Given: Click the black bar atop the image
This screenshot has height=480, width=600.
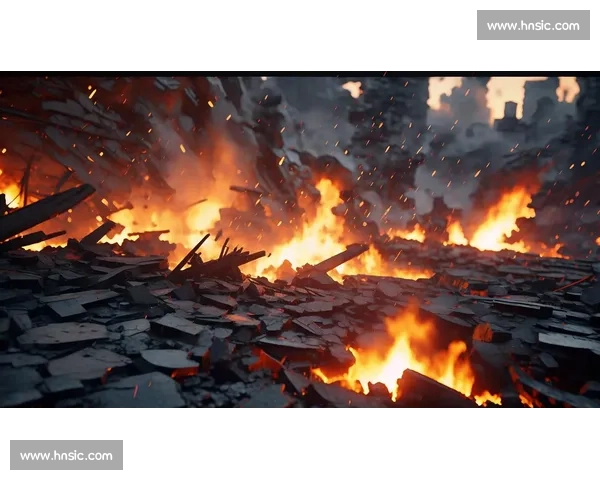Looking at the screenshot, I should pos(300,70).
